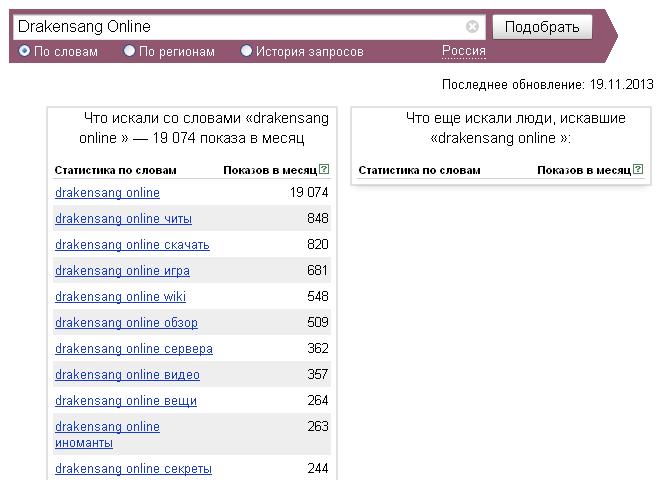
Task: Open the Россия region selector link
Action: pyautogui.click(x=464, y=51)
